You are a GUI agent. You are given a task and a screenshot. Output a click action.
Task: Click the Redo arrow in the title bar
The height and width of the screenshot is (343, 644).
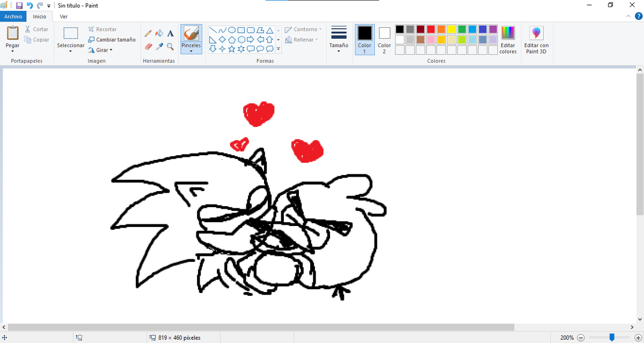coord(40,5)
